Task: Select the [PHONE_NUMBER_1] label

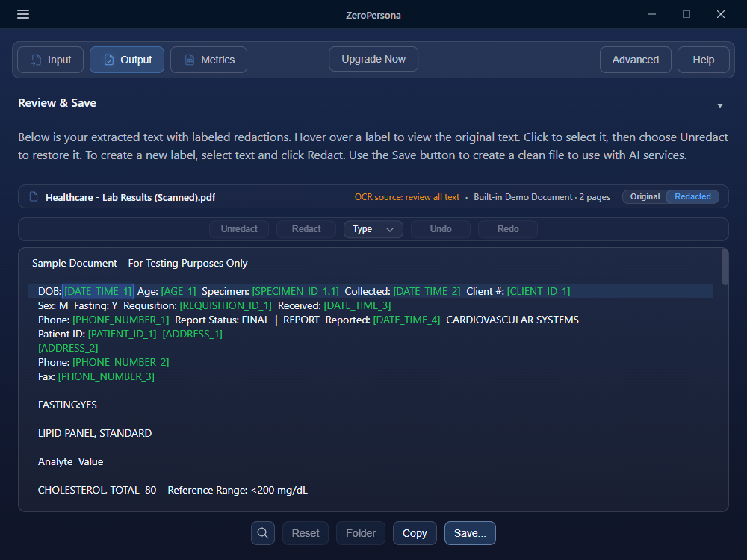Action: 121,320
